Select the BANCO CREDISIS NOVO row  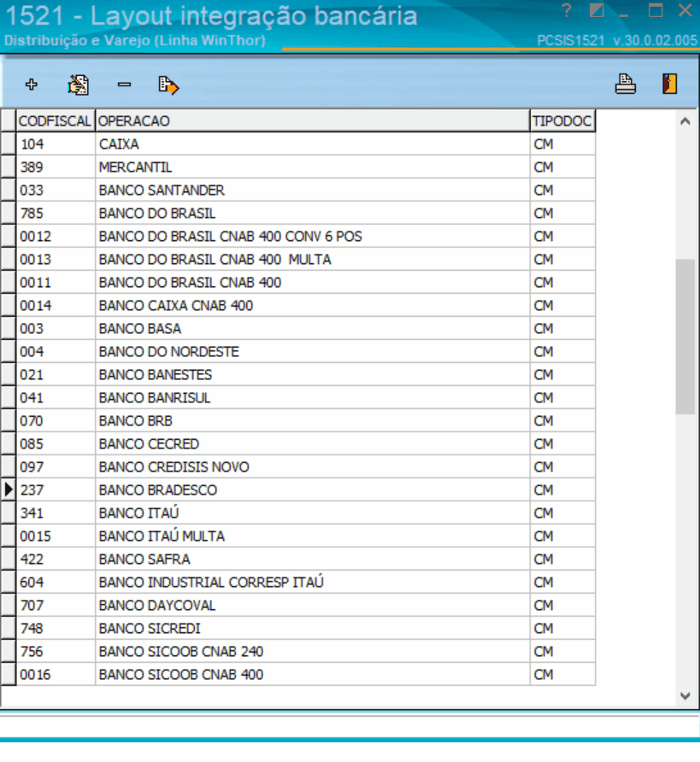click(x=297, y=467)
